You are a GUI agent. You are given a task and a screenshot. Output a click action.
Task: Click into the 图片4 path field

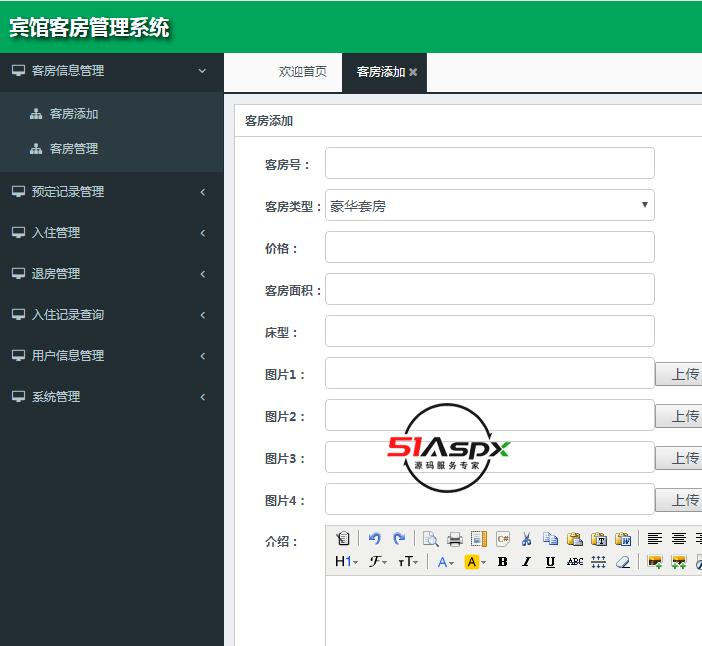click(x=490, y=499)
